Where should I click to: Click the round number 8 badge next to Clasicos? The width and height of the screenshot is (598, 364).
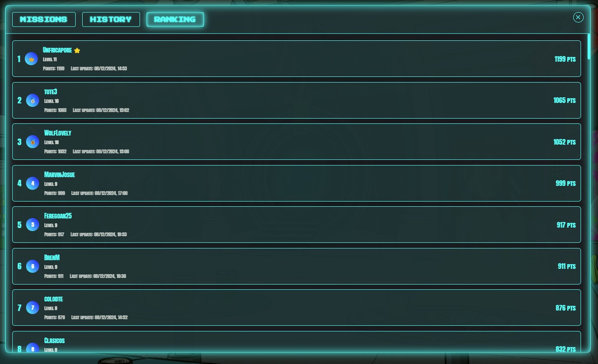pyautogui.click(x=33, y=349)
